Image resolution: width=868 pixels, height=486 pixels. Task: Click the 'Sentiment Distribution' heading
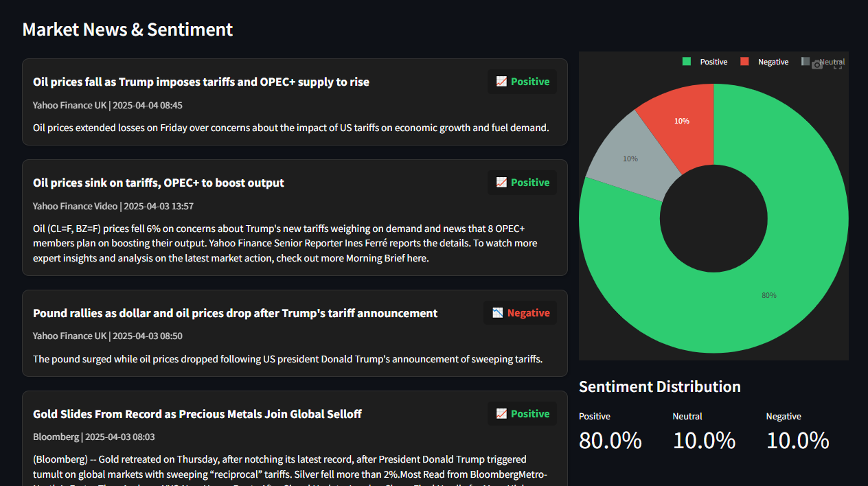click(659, 386)
